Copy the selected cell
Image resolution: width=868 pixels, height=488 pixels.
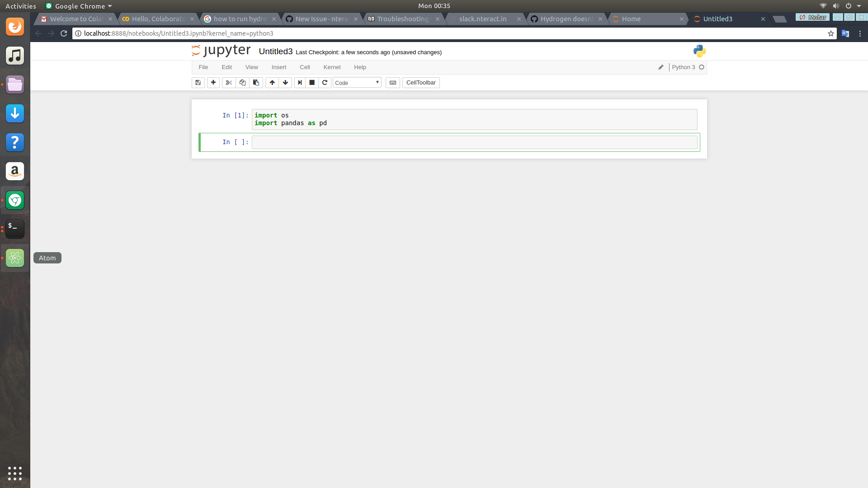242,83
